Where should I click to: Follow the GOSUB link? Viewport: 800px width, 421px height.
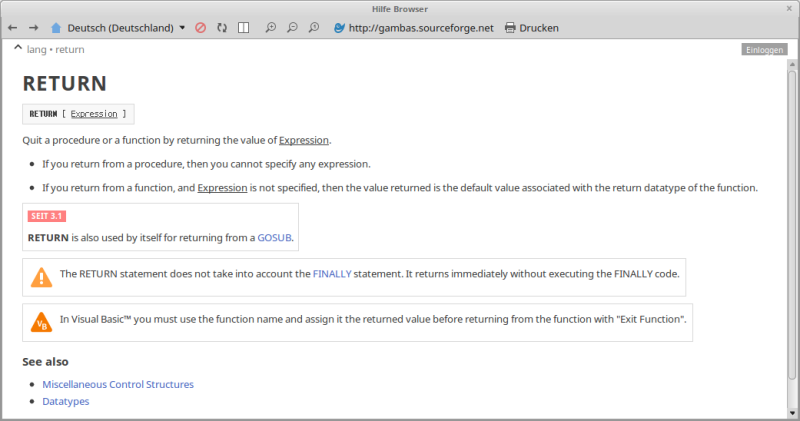(x=274, y=238)
